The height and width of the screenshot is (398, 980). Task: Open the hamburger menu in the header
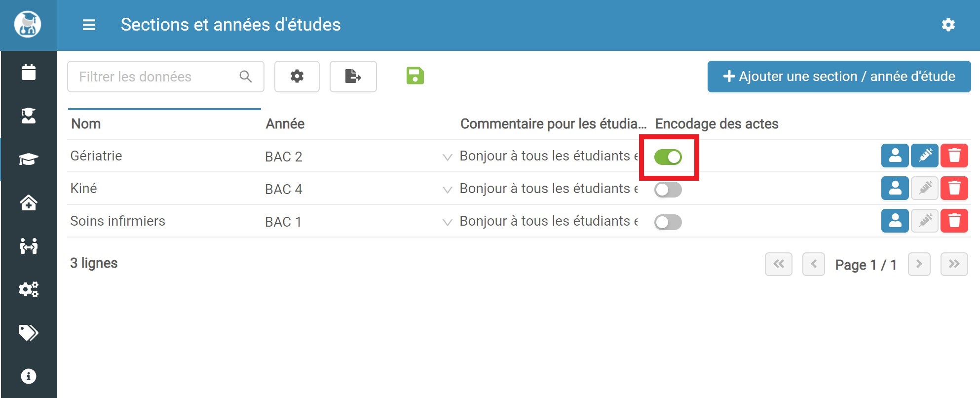89,25
